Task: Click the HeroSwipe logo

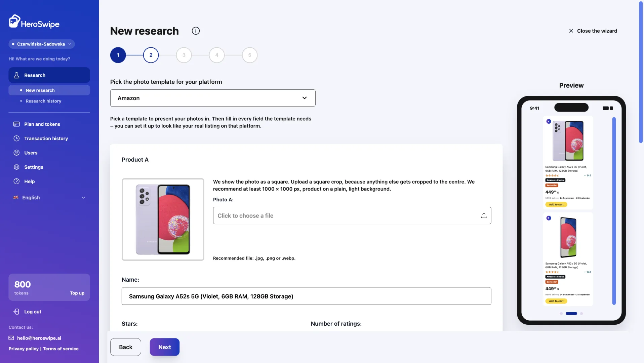Action: (x=34, y=22)
